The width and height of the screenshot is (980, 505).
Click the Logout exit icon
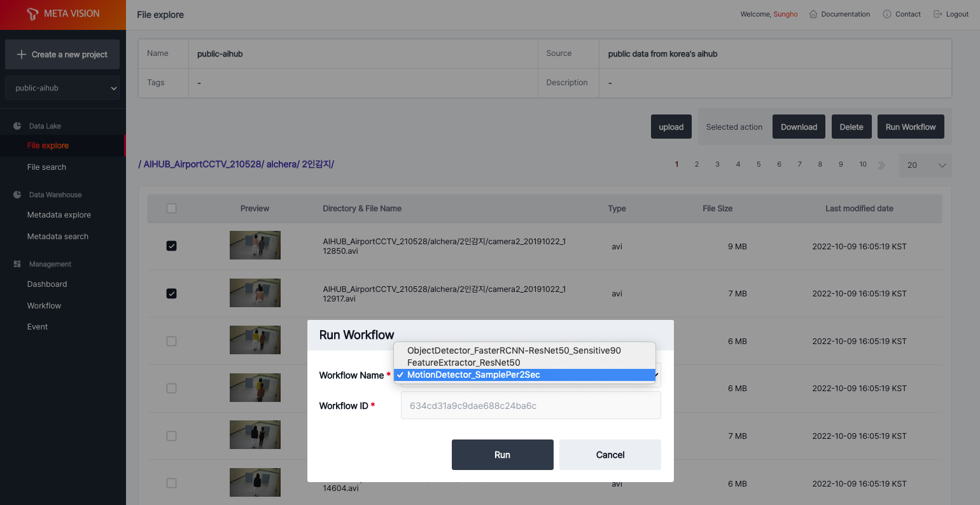(937, 14)
